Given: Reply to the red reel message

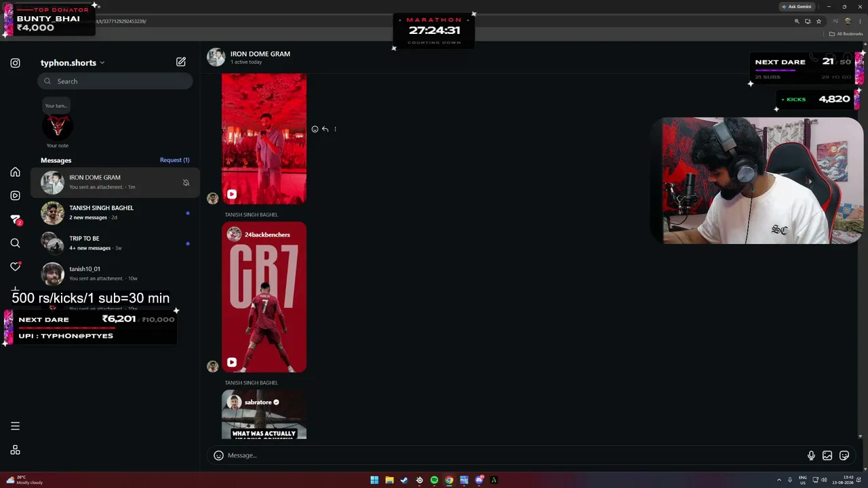Looking at the screenshot, I should (x=325, y=129).
